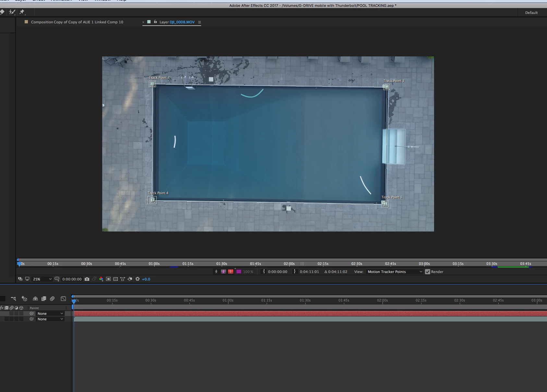The width and height of the screenshot is (547, 392).
Task: Click the Set In Point bracket icon
Action: [x=264, y=272]
